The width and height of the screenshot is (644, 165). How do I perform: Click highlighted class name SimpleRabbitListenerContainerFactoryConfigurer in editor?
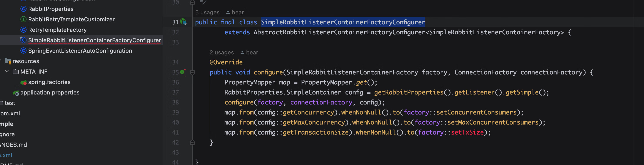click(x=343, y=22)
